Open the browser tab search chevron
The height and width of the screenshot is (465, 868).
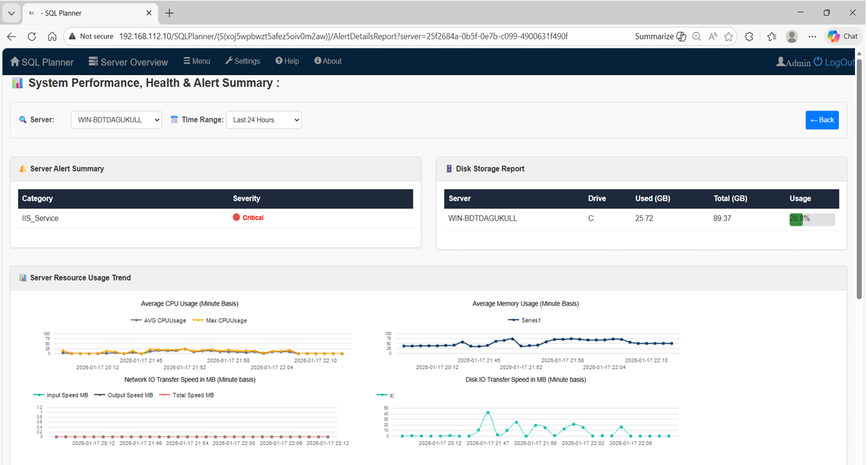(11, 12)
